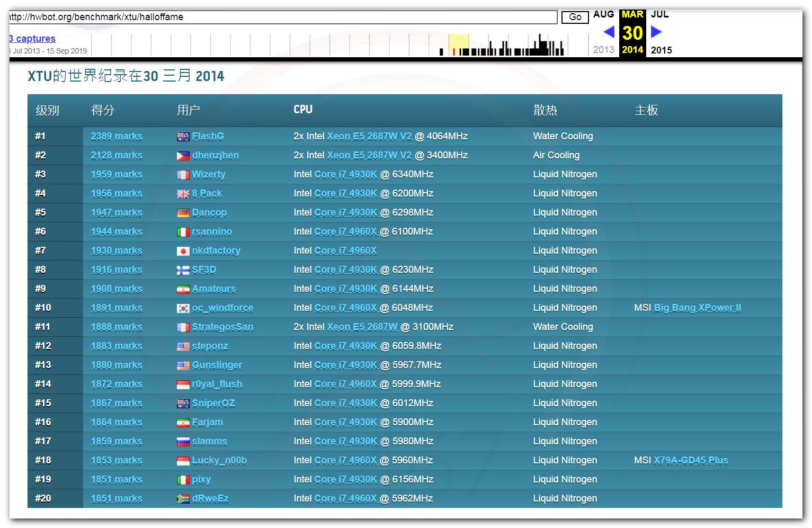Image resolution: width=812 pixels, height=528 pixels.
Task: Click the UK flag beside 8 Pack
Action: pos(183,194)
